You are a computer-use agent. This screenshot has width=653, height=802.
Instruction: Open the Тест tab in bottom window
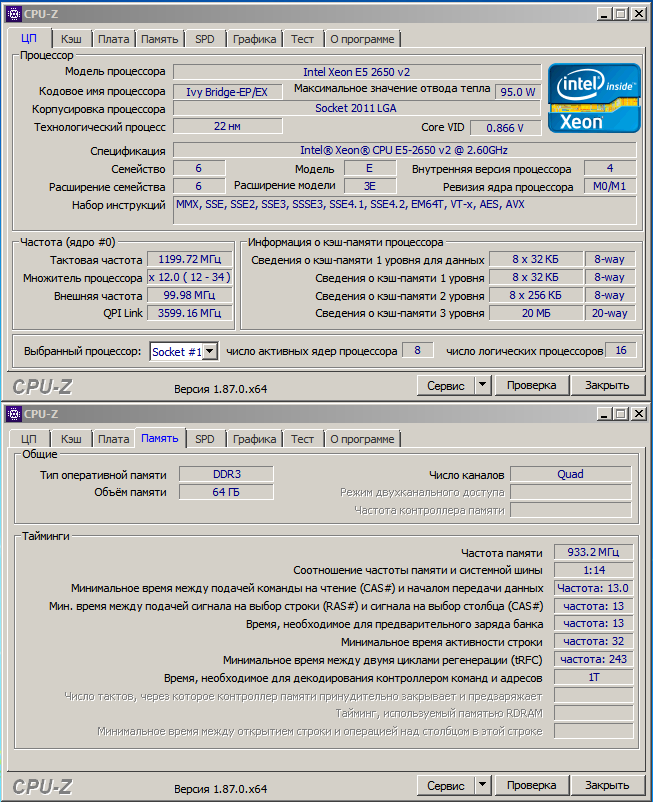pos(302,439)
